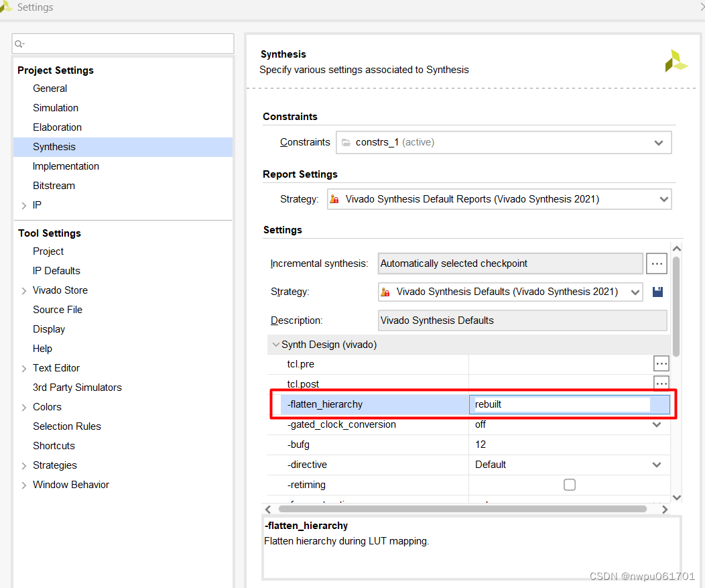The width and height of the screenshot is (705, 588).
Task: Open the -directive dropdown arrow
Action: click(x=657, y=465)
